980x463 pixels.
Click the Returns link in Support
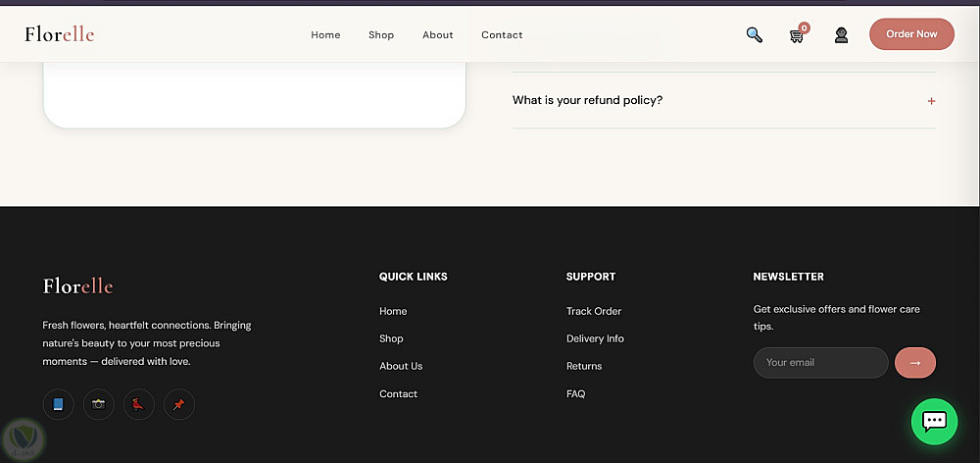(584, 366)
